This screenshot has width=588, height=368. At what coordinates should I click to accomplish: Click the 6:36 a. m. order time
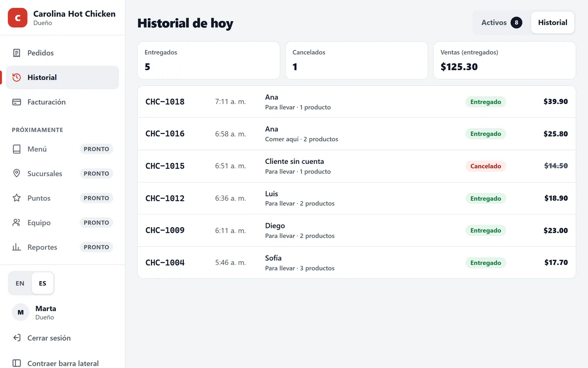230,199
